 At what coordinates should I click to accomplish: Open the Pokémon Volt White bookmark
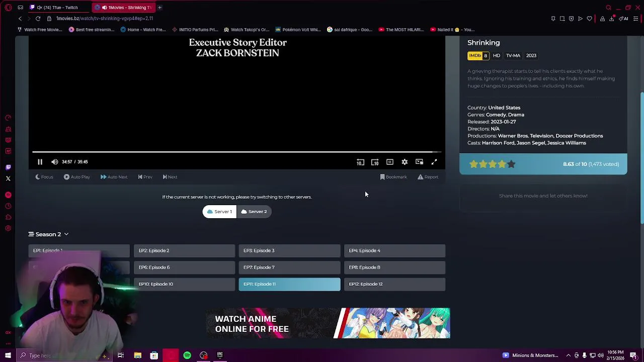pos(298,30)
